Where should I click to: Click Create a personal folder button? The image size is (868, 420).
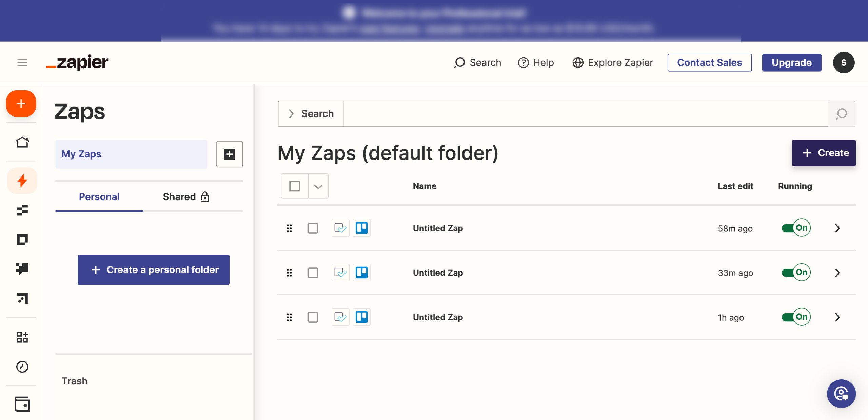154,270
